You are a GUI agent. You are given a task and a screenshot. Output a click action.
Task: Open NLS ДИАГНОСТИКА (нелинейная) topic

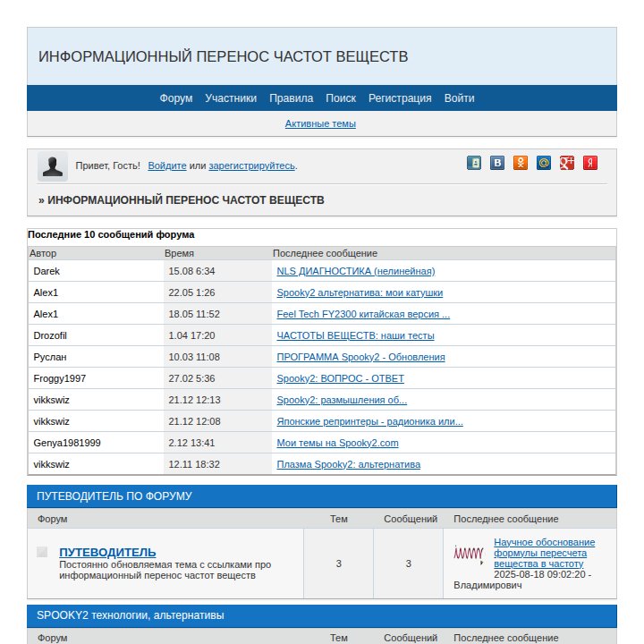356,271
